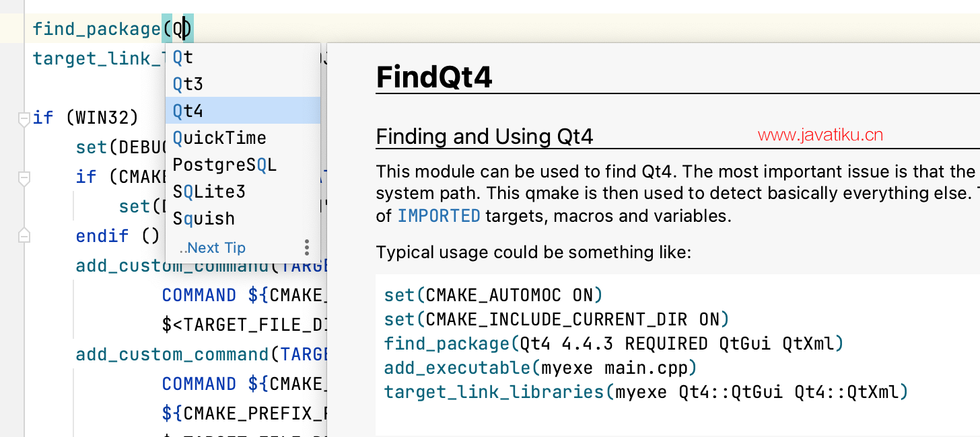The image size is (980, 437).
Task: Click the endif () fold end marker
Action: (24, 235)
